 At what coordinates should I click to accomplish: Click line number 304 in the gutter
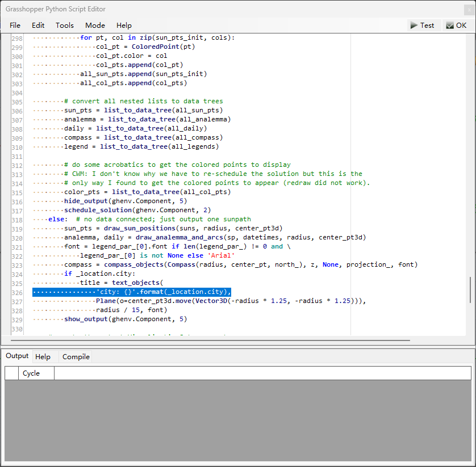tap(17, 93)
